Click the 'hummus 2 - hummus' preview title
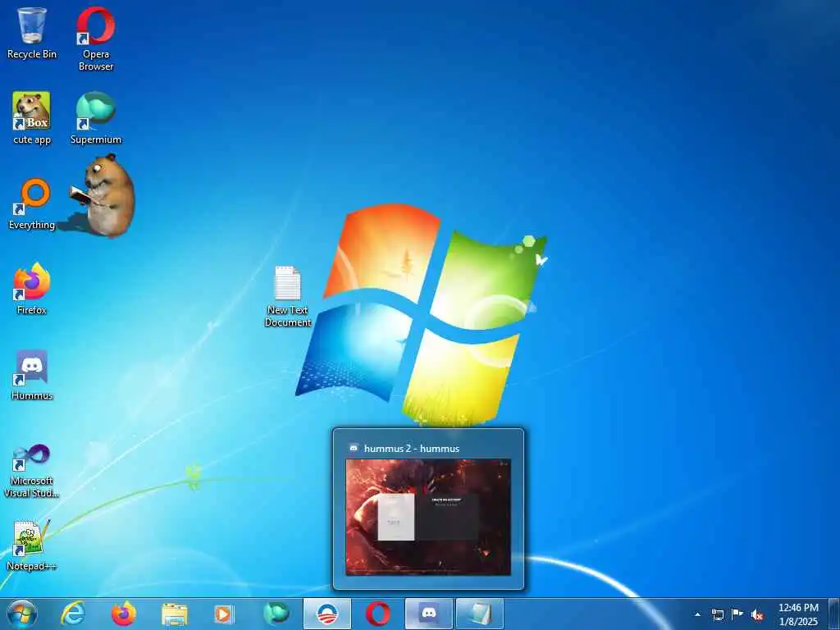The height and width of the screenshot is (630, 840). (412, 449)
